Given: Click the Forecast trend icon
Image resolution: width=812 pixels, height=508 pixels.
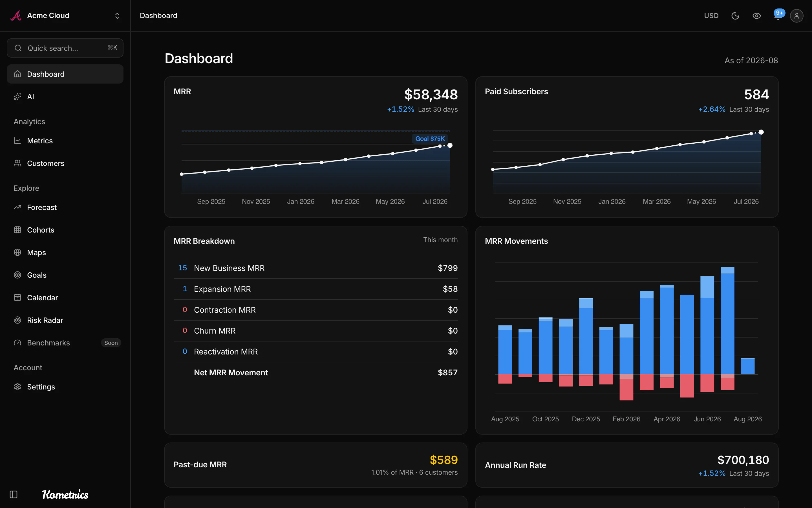Looking at the screenshot, I should coord(17,207).
